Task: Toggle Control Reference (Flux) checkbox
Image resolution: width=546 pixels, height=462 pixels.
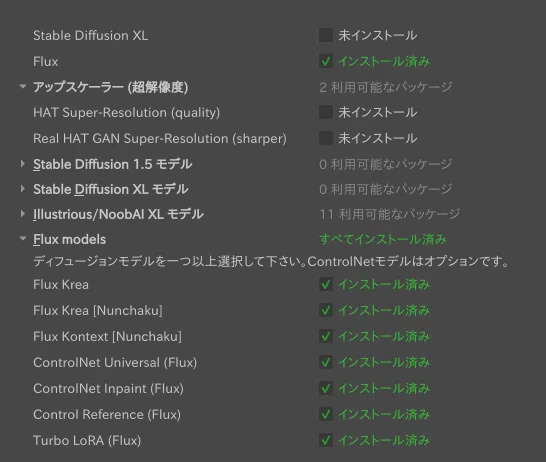Action: (x=326, y=414)
